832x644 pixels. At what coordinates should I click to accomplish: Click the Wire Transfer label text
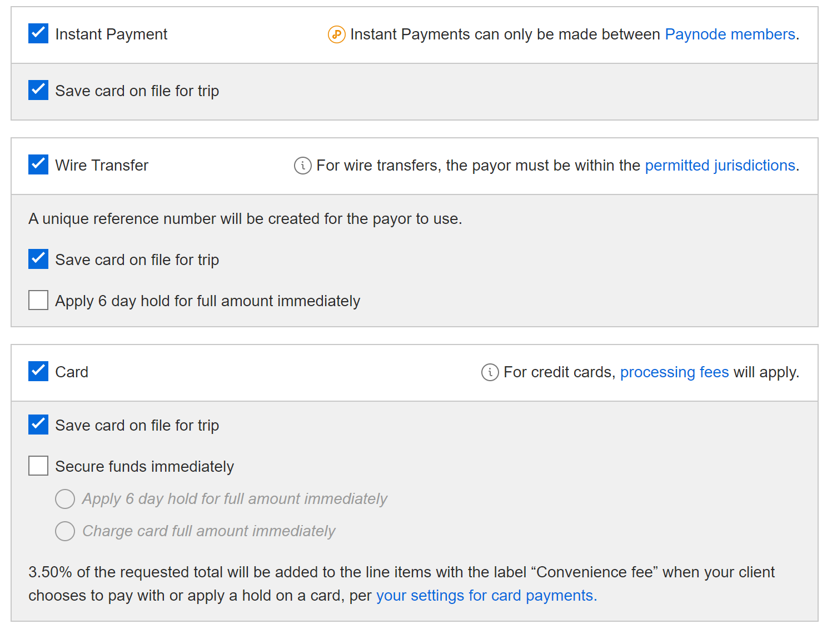(102, 166)
